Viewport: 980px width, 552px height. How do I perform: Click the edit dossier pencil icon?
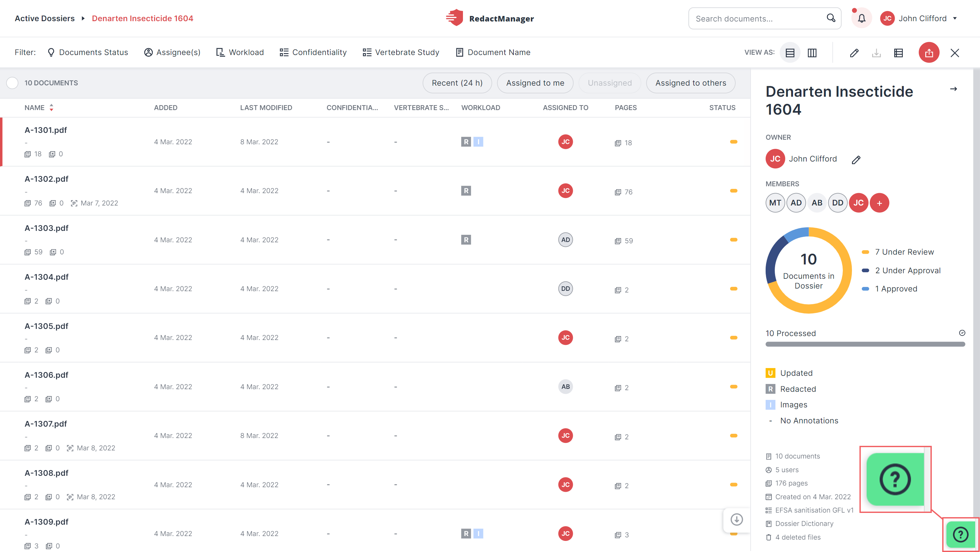click(x=854, y=52)
